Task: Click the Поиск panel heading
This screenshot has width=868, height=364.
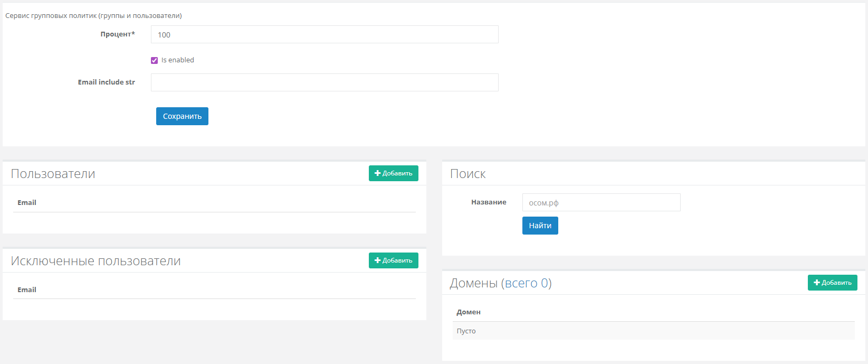Action: pyautogui.click(x=468, y=174)
